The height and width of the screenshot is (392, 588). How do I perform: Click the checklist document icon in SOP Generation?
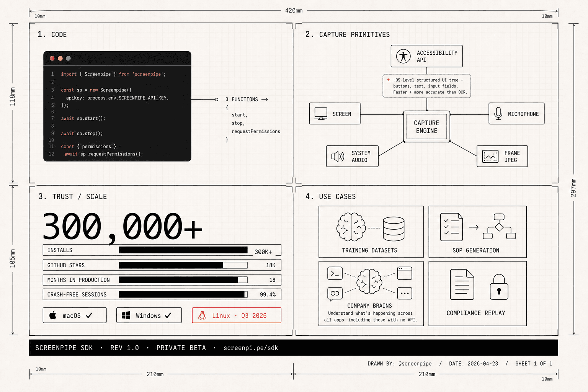tap(451, 227)
